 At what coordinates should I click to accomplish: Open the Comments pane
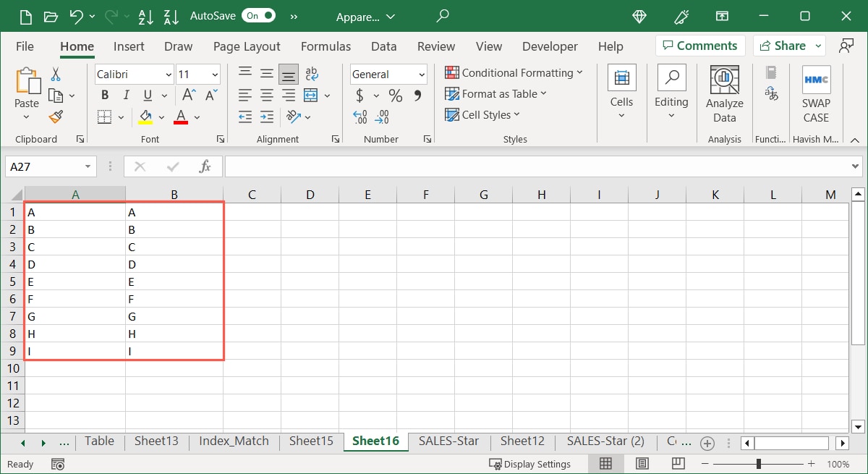699,45
